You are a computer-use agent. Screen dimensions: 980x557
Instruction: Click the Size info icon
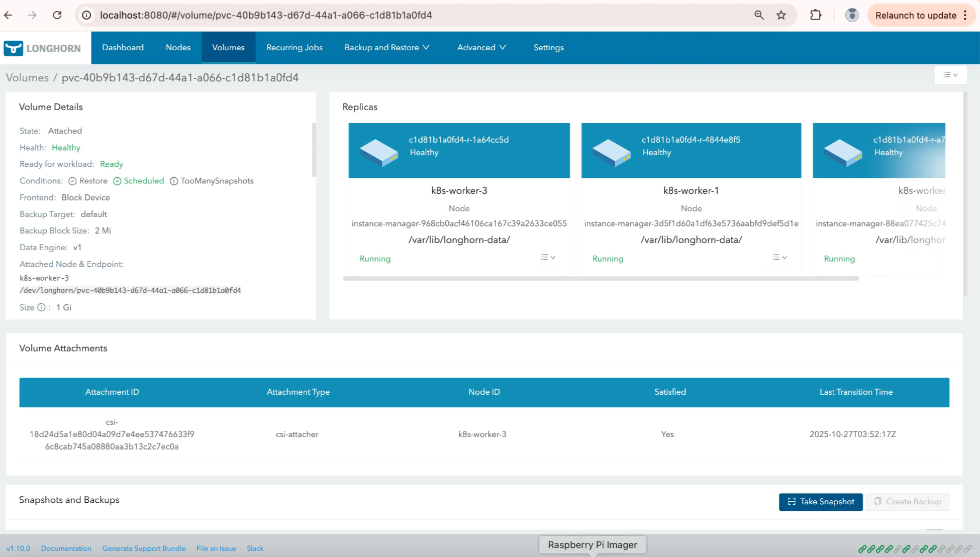(41, 307)
